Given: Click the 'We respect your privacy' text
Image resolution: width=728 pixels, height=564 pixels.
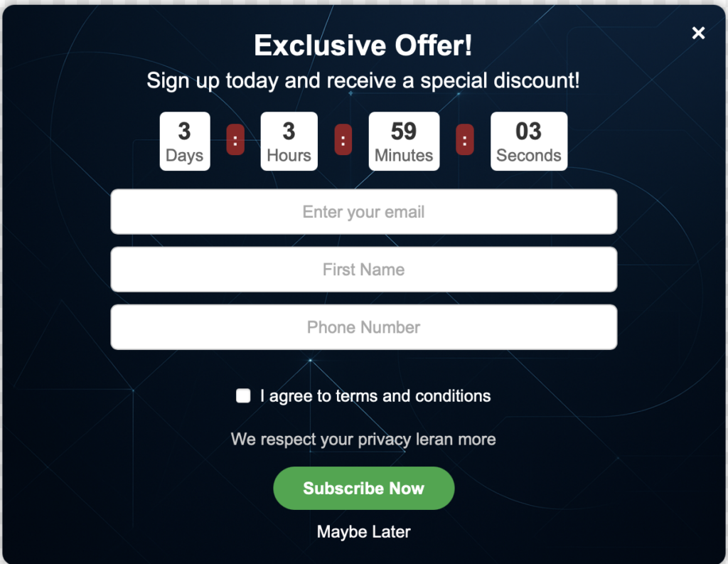Looking at the screenshot, I should (x=320, y=440).
